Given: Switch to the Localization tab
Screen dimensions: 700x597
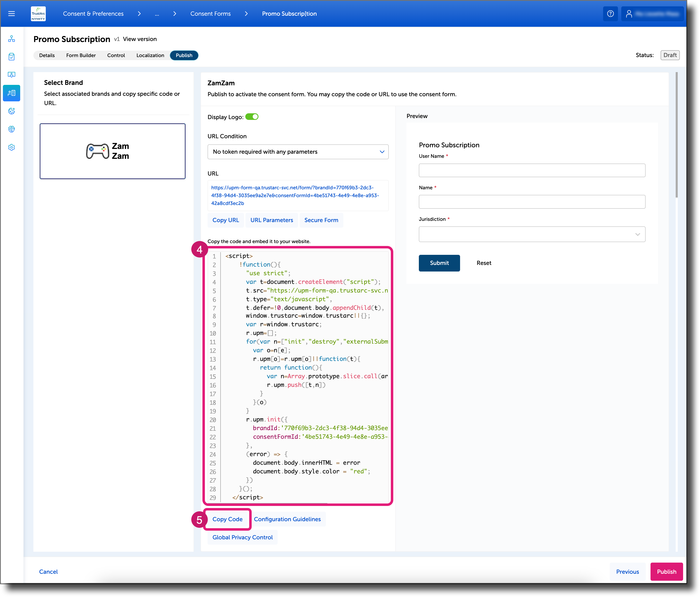Looking at the screenshot, I should [150, 55].
